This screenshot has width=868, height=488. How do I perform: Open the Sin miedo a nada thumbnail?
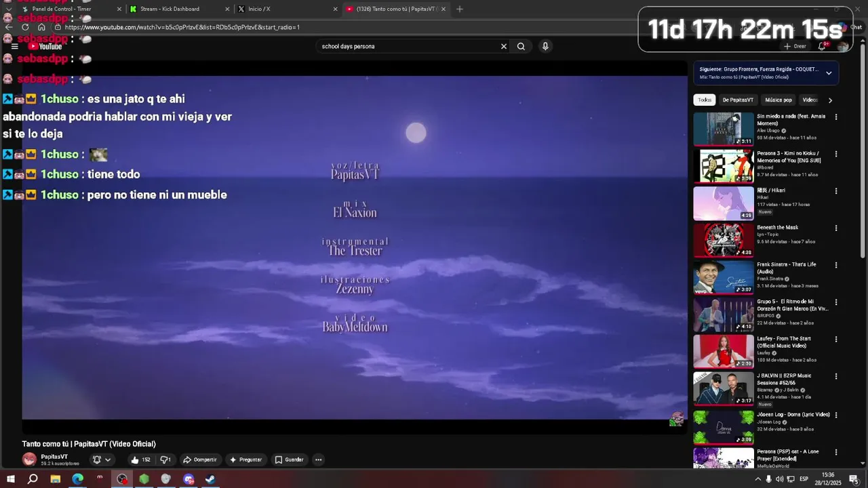pos(724,129)
